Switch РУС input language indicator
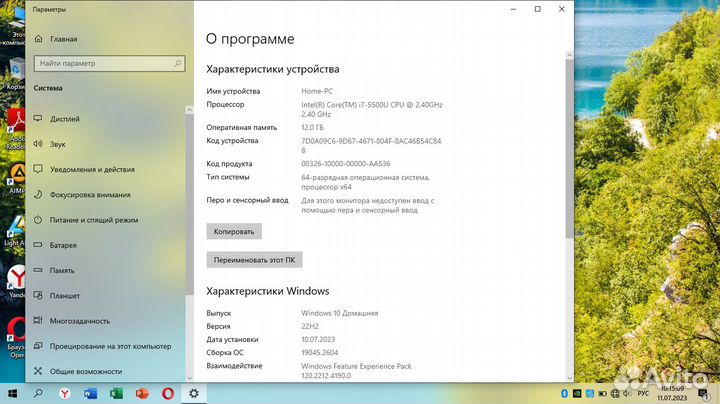720x404 pixels. pos(643,393)
